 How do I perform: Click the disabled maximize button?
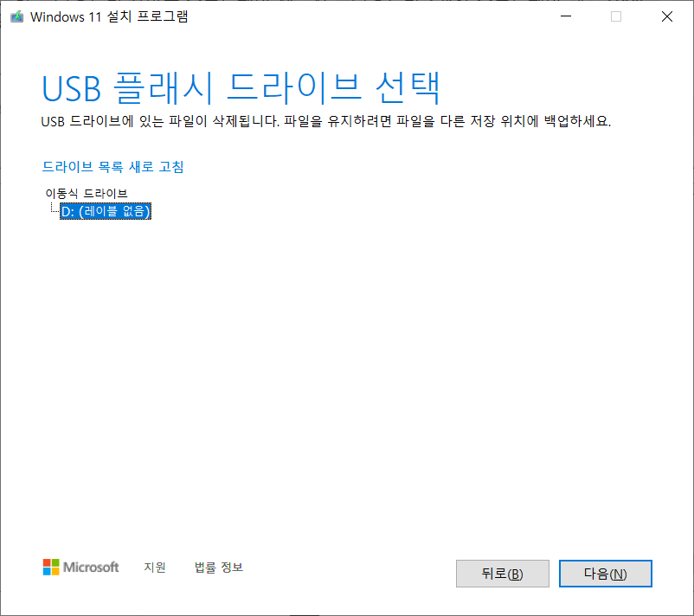click(x=615, y=16)
